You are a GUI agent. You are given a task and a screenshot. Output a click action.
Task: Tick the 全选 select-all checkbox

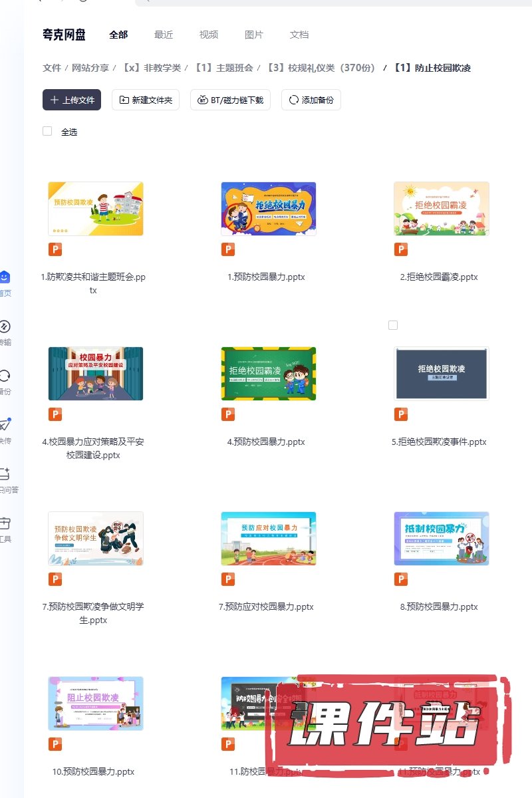[x=47, y=131]
